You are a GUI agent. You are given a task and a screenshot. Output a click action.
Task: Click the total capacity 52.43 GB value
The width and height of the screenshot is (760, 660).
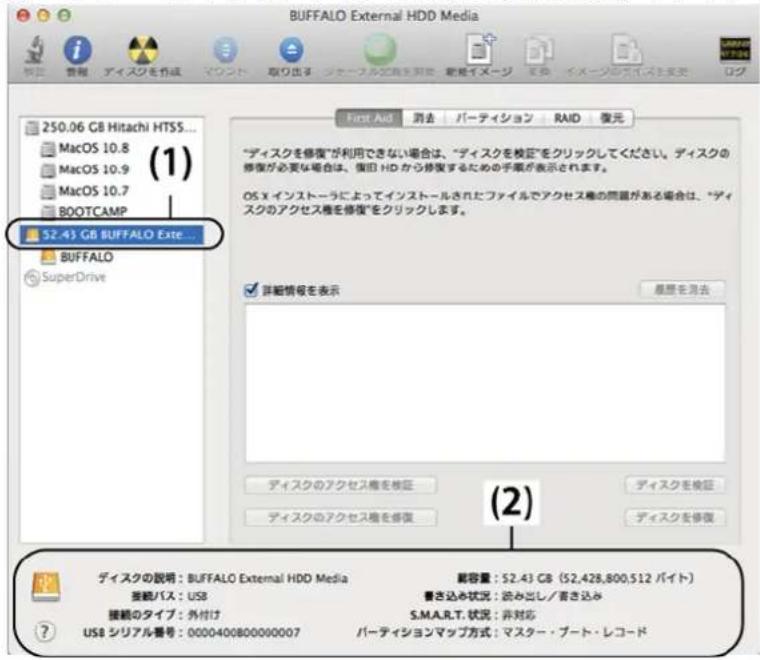pyautogui.click(x=597, y=578)
